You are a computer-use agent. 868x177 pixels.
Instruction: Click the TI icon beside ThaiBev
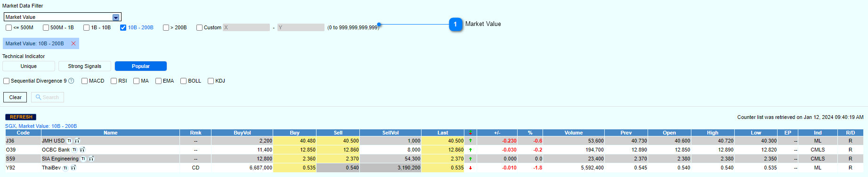(65, 168)
